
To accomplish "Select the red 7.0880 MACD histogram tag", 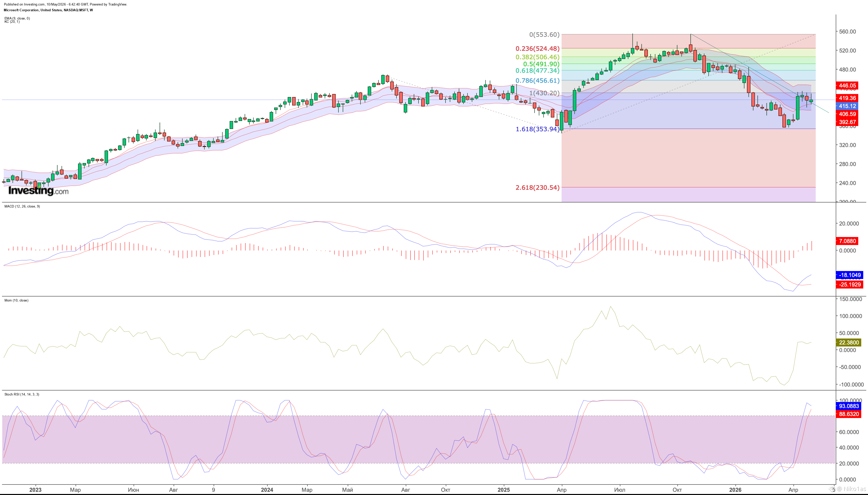I will coord(847,241).
